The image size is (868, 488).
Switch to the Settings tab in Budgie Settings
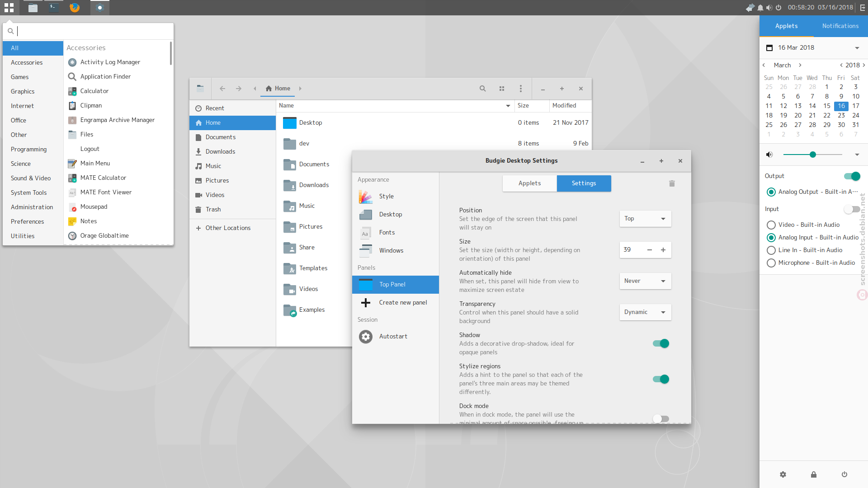pyautogui.click(x=584, y=183)
